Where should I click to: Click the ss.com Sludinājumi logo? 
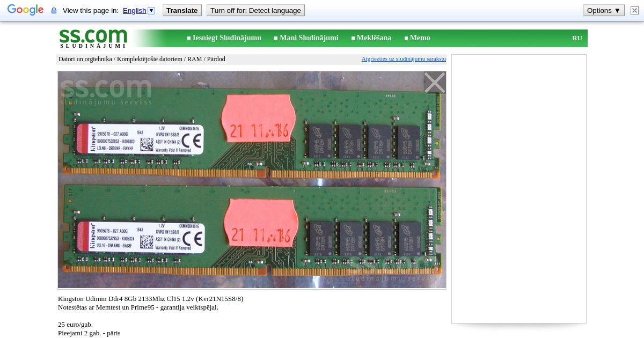click(x=93, y=38)
